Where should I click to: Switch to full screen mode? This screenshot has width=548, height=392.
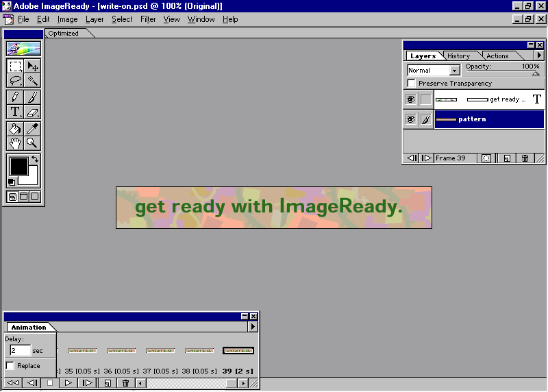pos(35,197)
